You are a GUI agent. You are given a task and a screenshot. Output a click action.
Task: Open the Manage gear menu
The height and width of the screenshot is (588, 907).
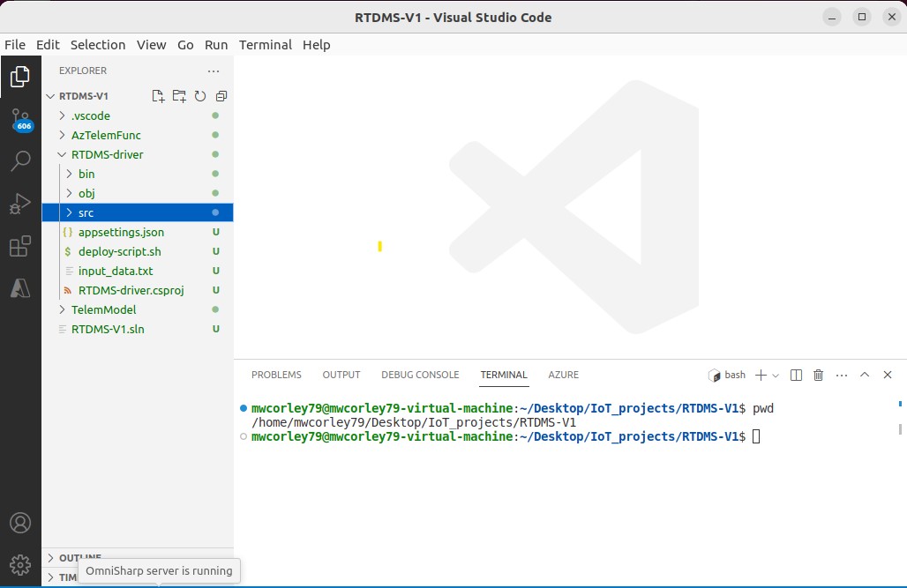[x=20, y=565]
